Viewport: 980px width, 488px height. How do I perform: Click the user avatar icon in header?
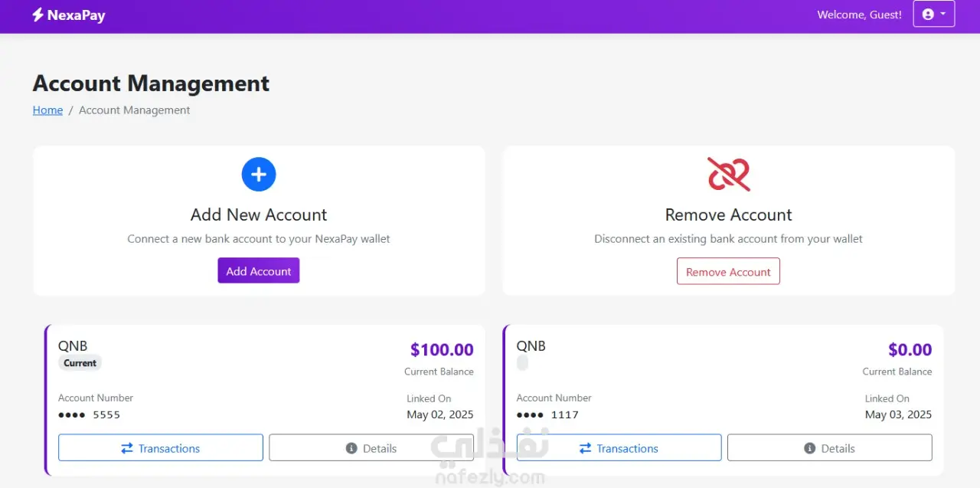tap(928, 15)
